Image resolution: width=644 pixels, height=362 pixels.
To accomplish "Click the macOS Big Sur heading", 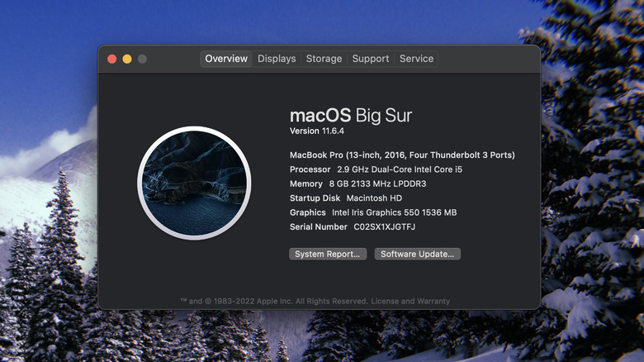I will point(350,115).
